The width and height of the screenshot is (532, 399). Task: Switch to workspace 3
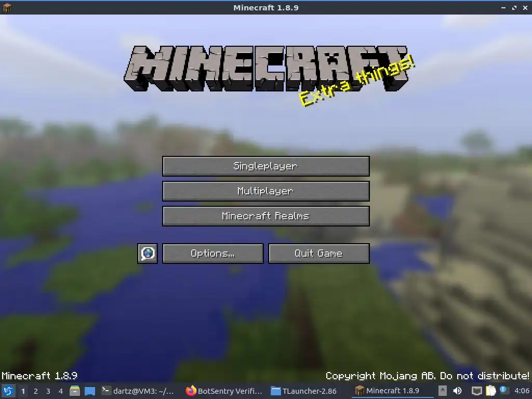pos(48,391)
